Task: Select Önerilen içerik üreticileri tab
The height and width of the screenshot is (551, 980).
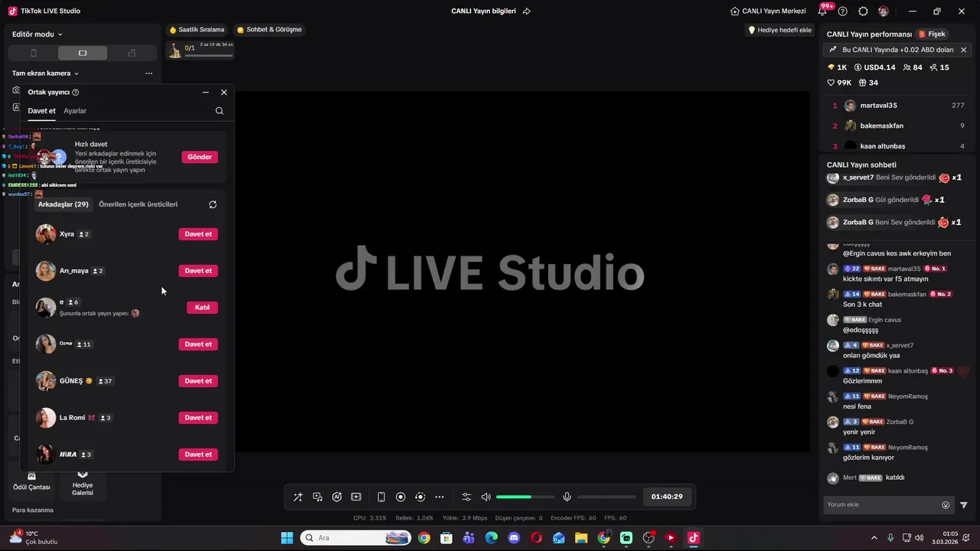Action: point(138,204)
